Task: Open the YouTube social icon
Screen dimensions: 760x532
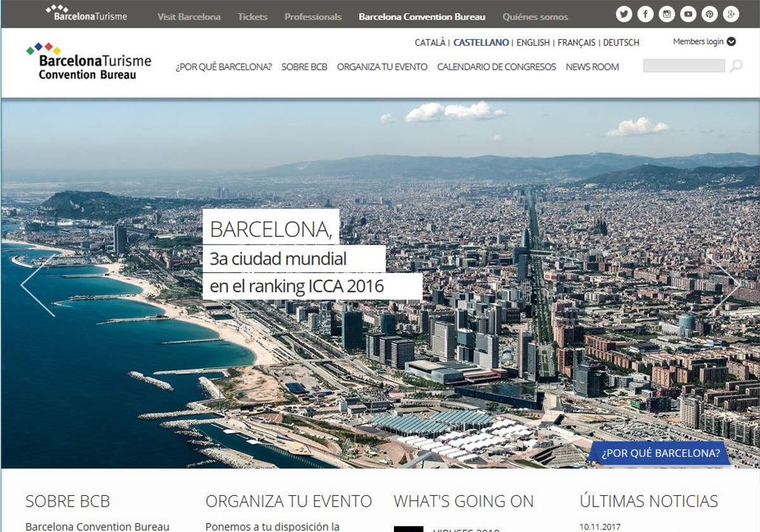Action: click(688, 14)
